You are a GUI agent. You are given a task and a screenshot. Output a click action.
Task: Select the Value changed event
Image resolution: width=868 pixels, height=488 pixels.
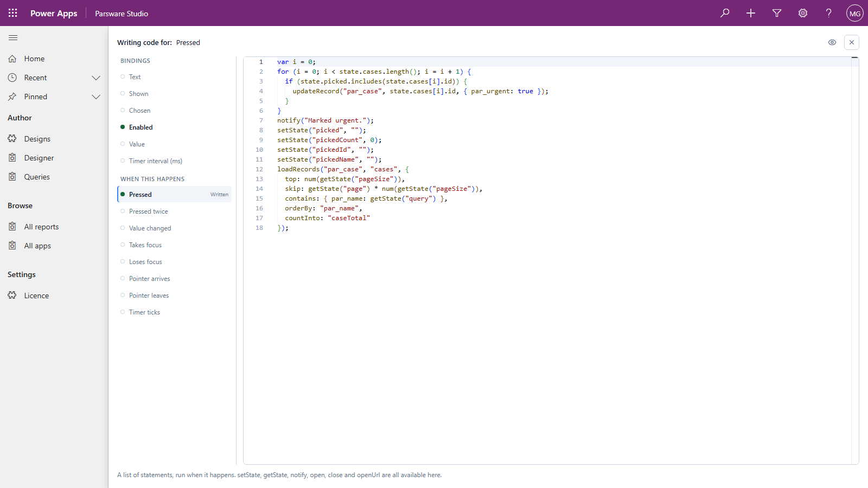(x=175, y=228)
